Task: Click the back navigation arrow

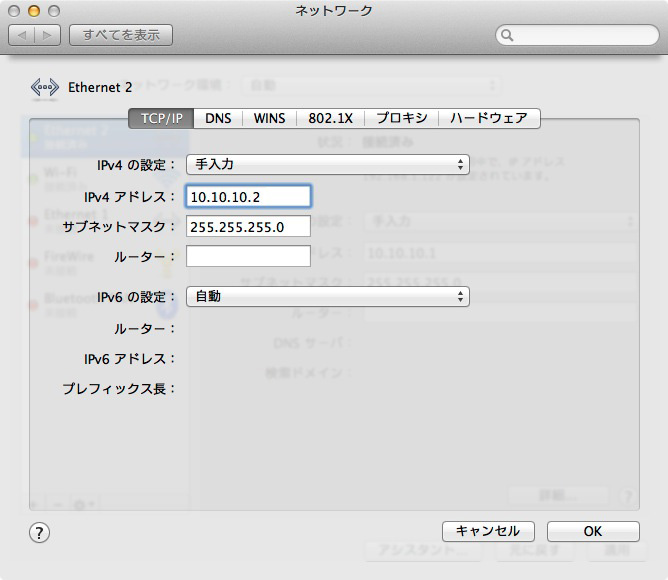Action: pyautogui.click(x=22, y=35)
